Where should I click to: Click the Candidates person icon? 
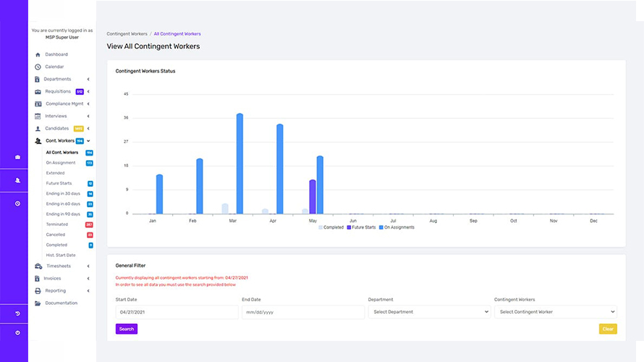coord(38,129)
